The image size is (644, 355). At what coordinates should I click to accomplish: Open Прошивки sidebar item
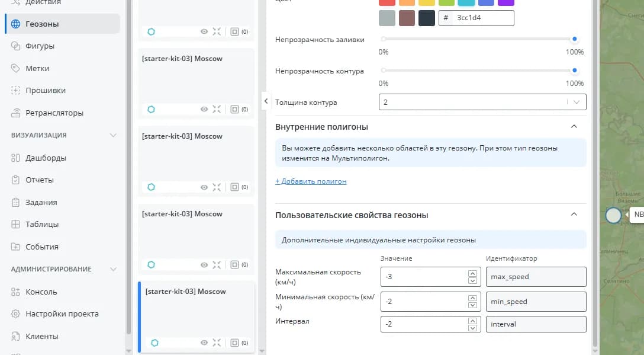coord(46,91)
